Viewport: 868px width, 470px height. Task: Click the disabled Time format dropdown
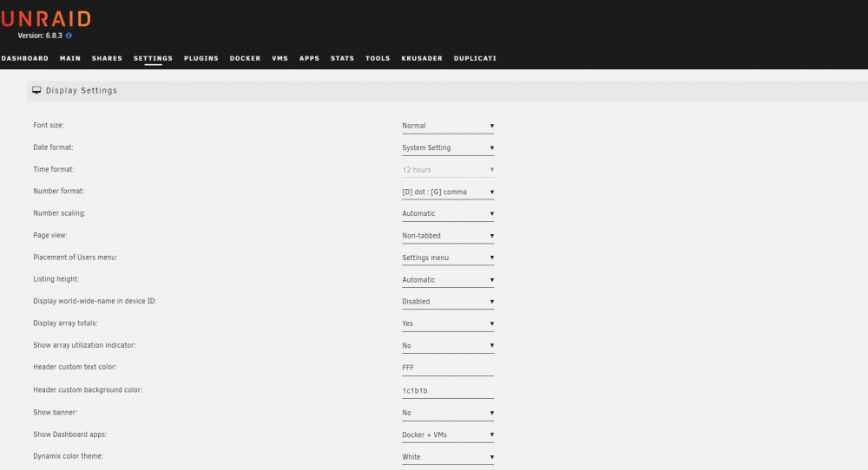448,170
